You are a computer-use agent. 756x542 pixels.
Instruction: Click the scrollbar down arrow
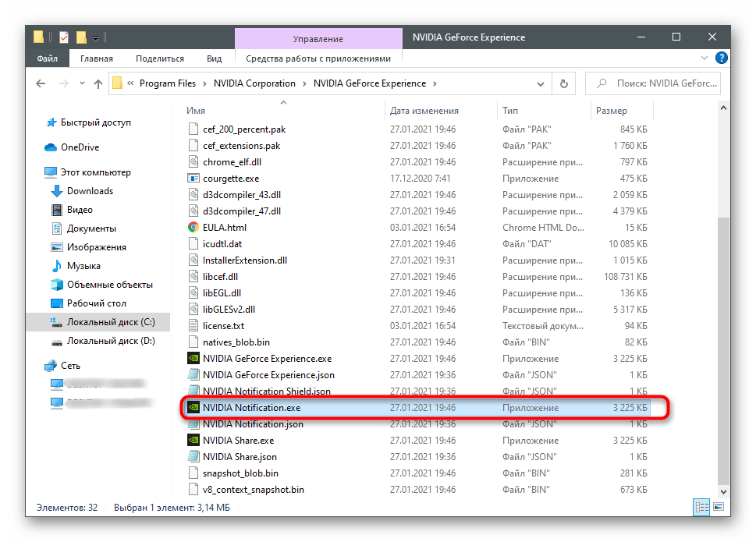click(x=723, y=492)
